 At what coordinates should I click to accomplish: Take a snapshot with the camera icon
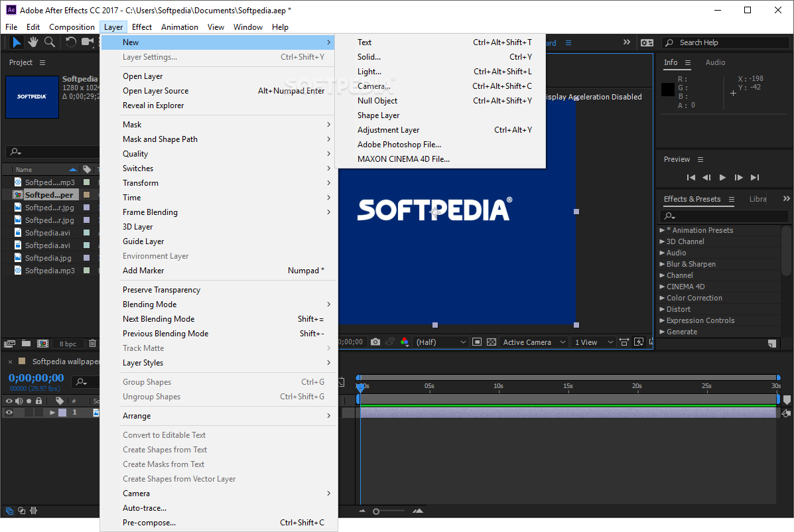[x=375, y=342]
